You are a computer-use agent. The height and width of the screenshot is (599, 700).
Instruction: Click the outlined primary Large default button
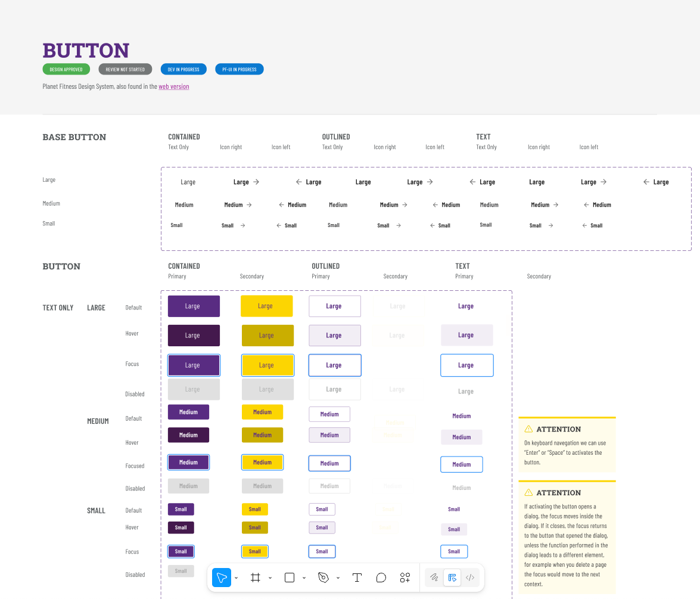335,306
